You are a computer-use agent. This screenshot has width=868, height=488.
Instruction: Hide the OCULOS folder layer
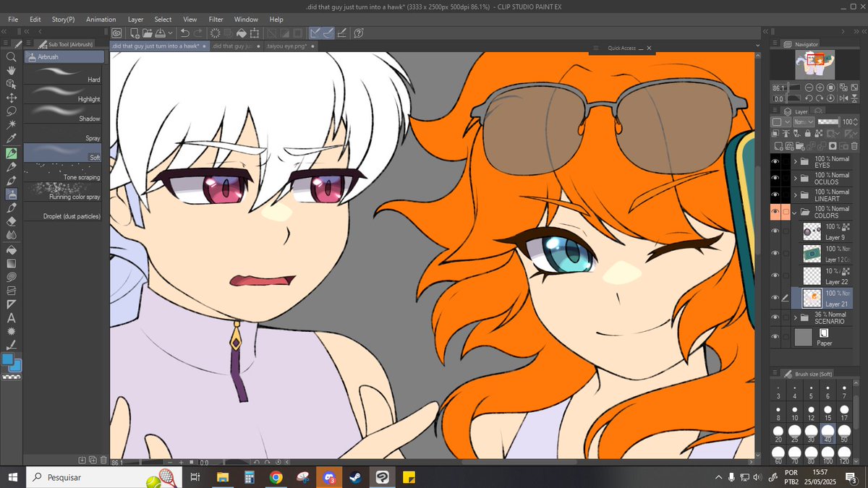point(775,178)
